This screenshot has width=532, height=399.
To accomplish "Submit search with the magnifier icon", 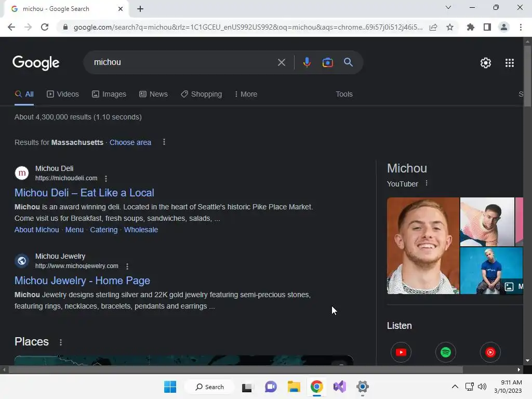I will [348, 62].
